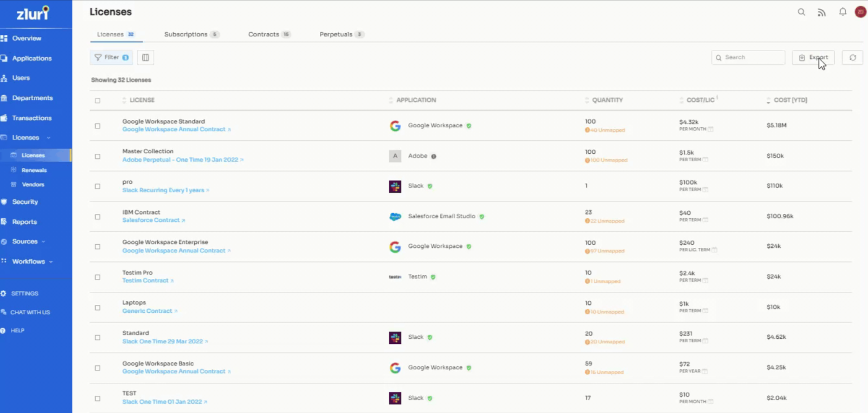Open Settings in the sidebar
The image size is (868, 413).
tap(24, 294)
